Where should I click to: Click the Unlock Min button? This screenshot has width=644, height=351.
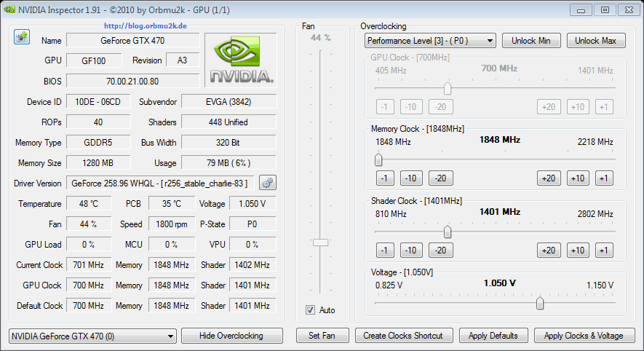point(531,41)
